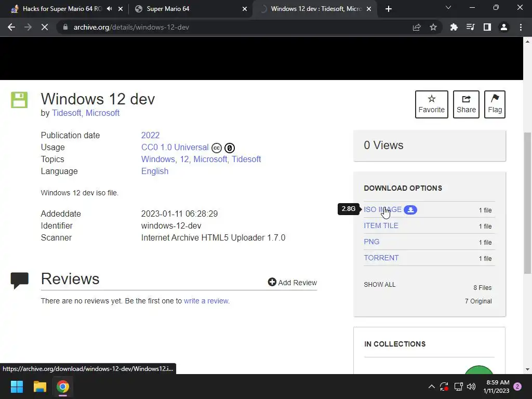Open publication date 2022 link
The image size is (532, 399).
click(x=150, y=136)
